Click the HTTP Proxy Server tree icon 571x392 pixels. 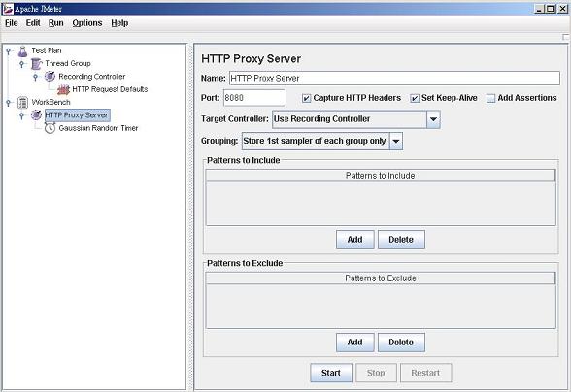(x=36, y=115)
